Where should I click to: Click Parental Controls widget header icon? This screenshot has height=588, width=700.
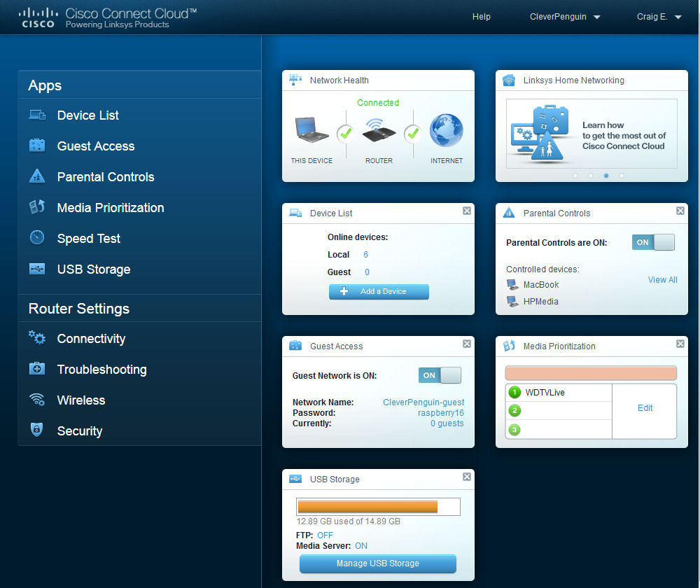click(x=509, y=213)
